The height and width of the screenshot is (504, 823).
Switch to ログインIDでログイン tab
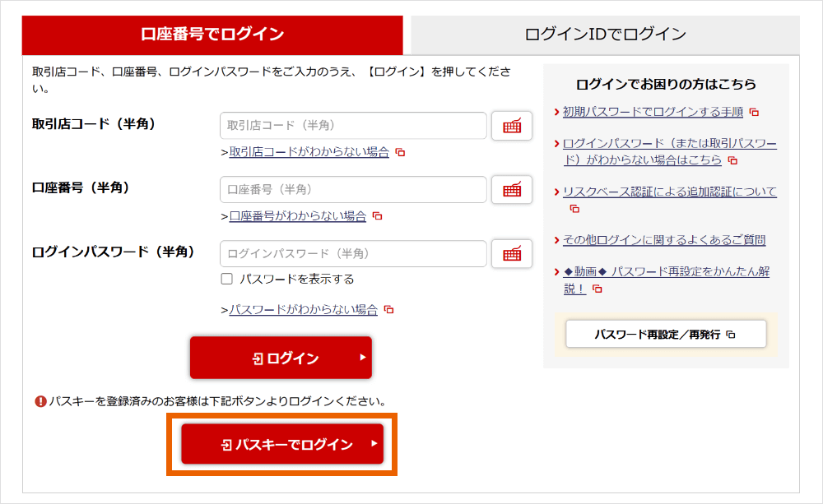coord(605,35)
